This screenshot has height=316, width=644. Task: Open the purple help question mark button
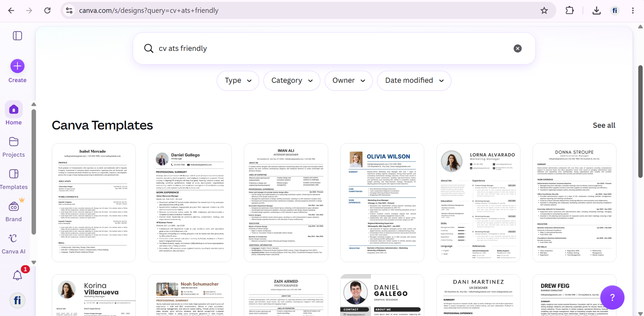[612, 297]
